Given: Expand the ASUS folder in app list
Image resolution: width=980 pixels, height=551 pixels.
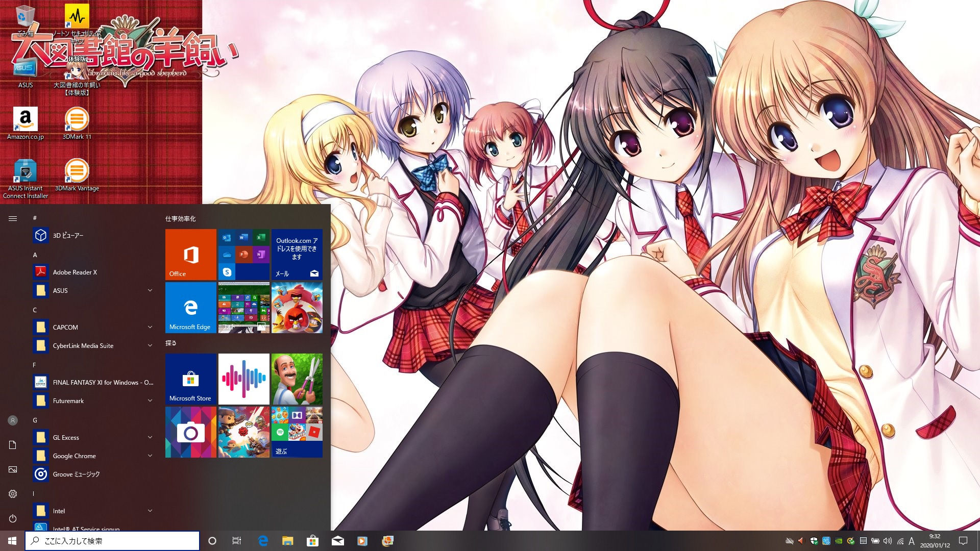Looking at the screenshot, I should [x=94, y=291].
